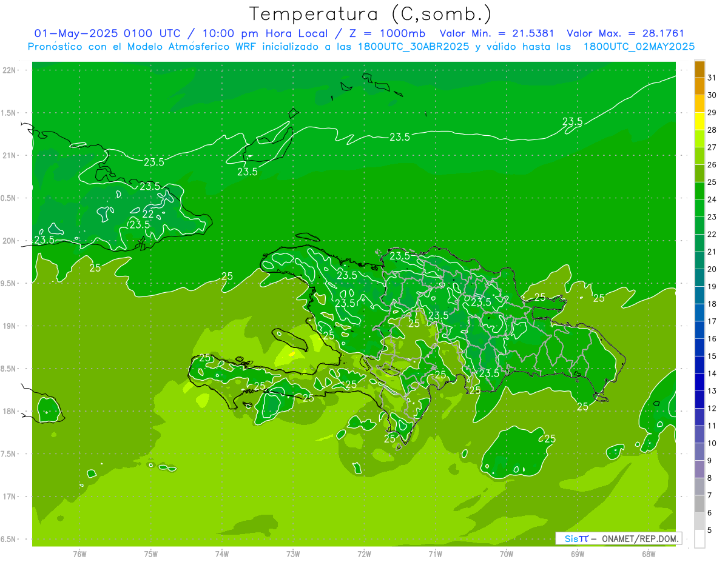728x562 pixels.
Task: Select "Valor Min. = 21.5381" text
Action: click(498, 33)
